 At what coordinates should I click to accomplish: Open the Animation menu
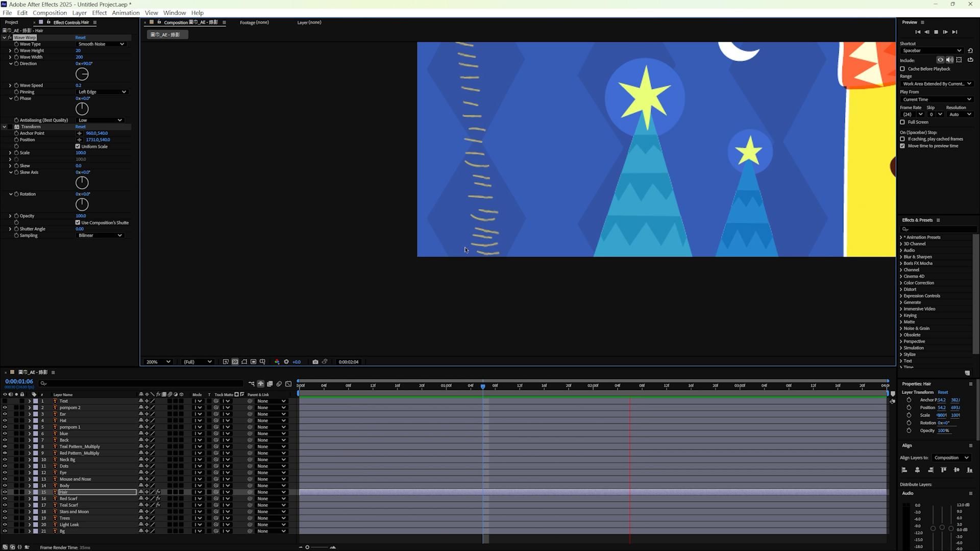(x=125, y=13)
